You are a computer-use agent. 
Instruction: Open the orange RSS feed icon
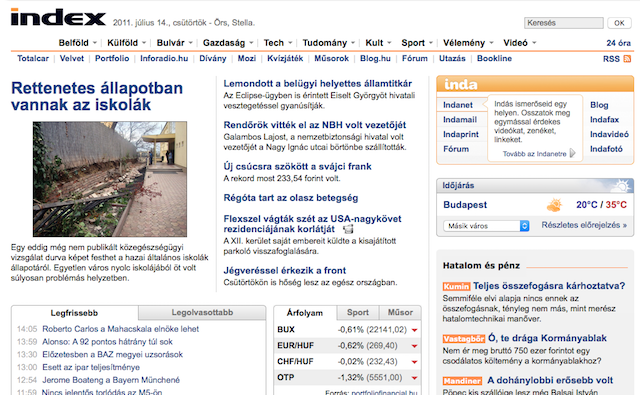[x=627, y=59]
